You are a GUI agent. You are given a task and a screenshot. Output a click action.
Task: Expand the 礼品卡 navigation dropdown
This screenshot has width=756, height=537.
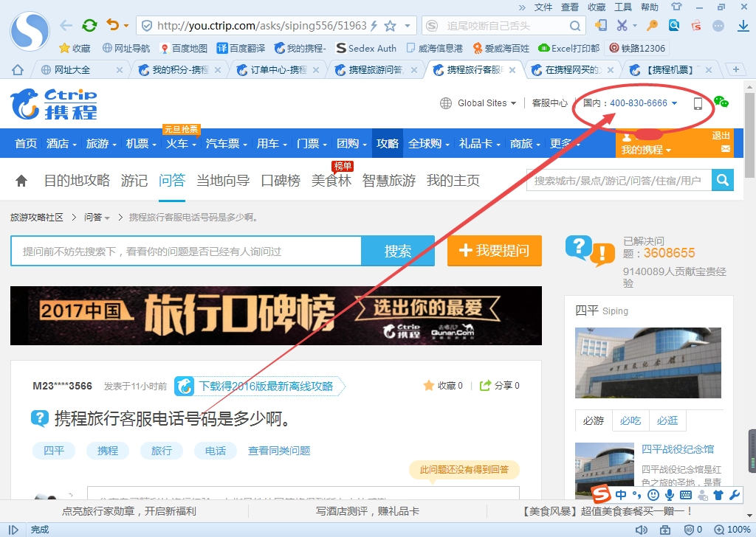498,144
